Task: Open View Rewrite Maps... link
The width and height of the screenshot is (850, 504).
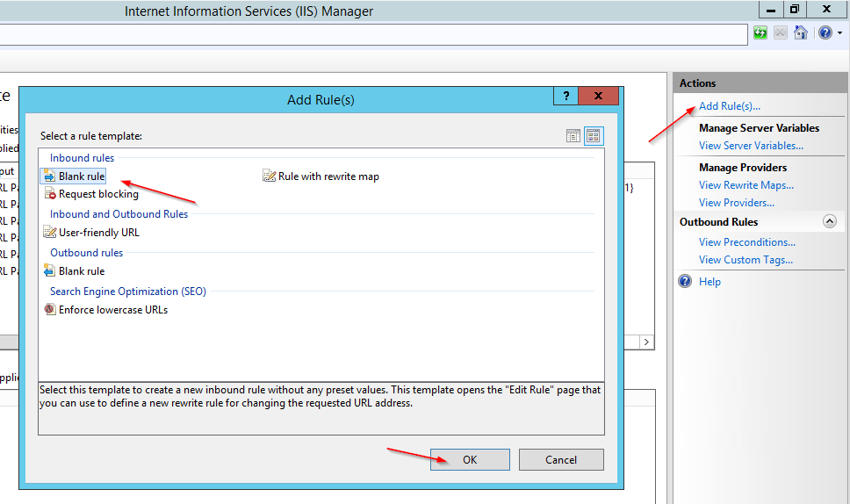Action: (x=746, y=185)
